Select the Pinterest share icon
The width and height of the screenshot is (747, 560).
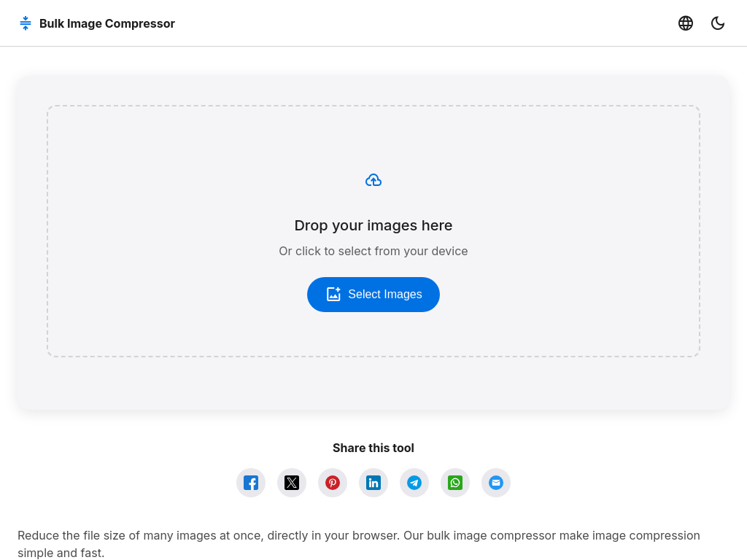pos(333,483)
